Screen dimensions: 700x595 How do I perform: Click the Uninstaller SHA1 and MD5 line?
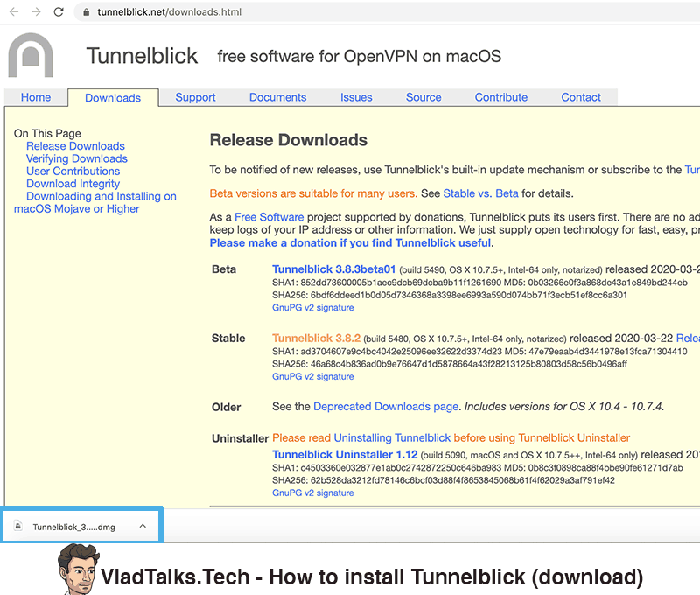point(478,468)
